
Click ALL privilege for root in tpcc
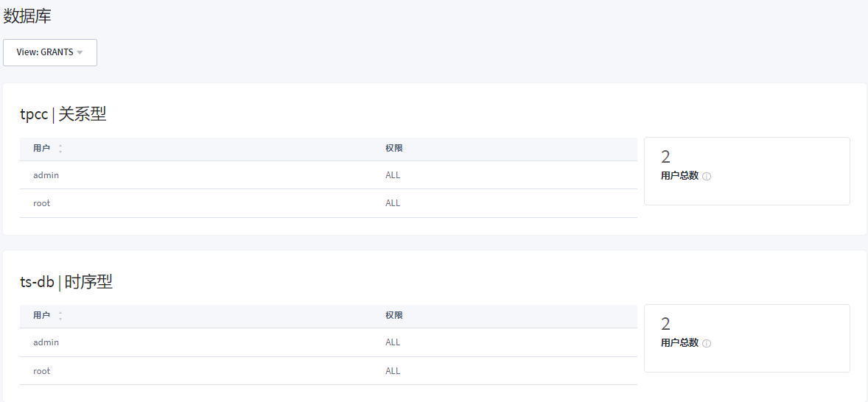point(393,203)
